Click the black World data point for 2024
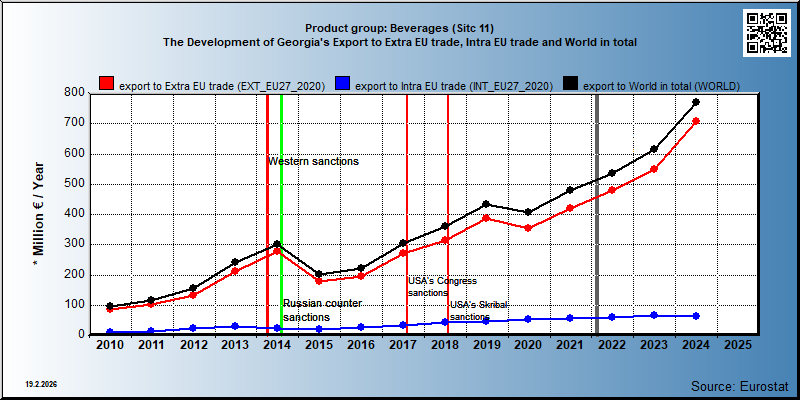Viewport: 800px width, 400px height. click(x=695, y=102)
